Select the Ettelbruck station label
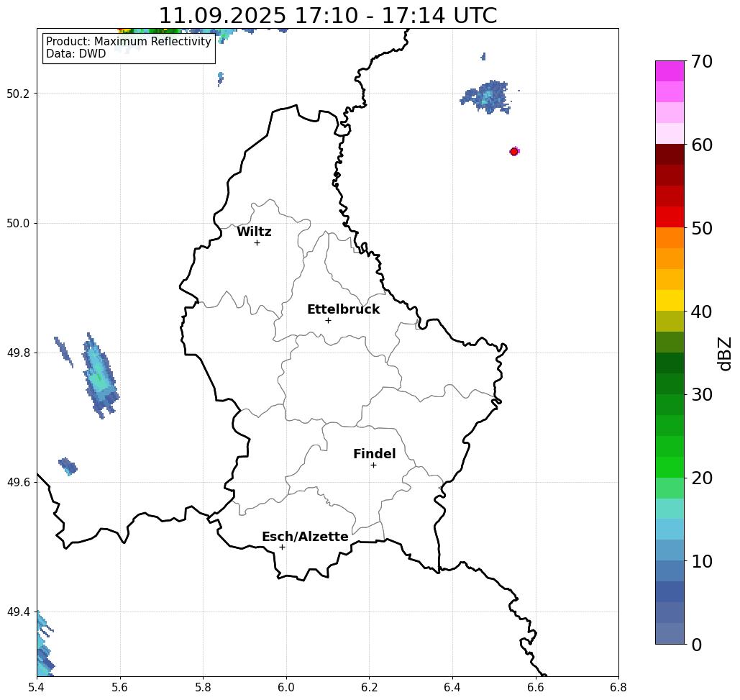The height and width of the screenshot is (700, 740). pos(343,309)
